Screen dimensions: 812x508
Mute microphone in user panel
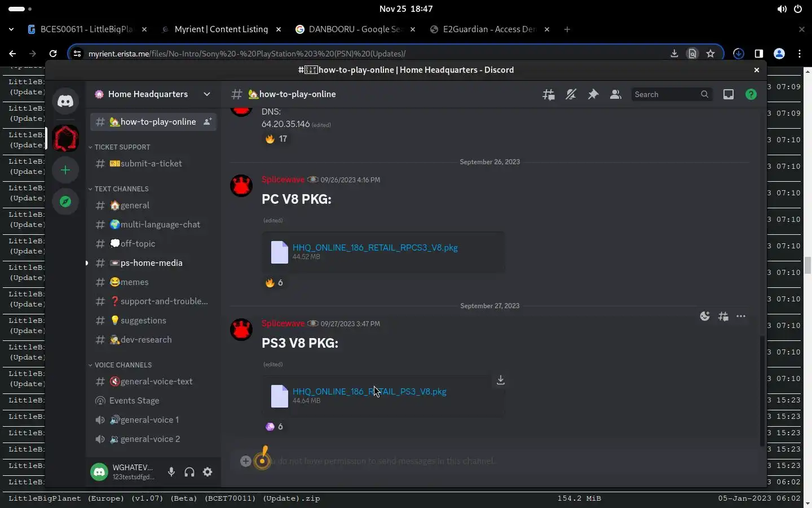click(171, 472)
